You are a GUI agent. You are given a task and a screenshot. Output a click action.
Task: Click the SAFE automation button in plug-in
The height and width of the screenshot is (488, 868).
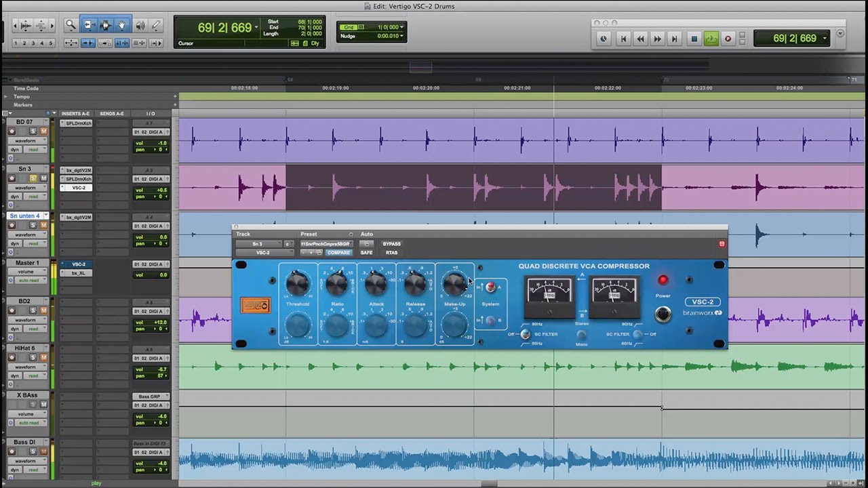click(367, 253)
